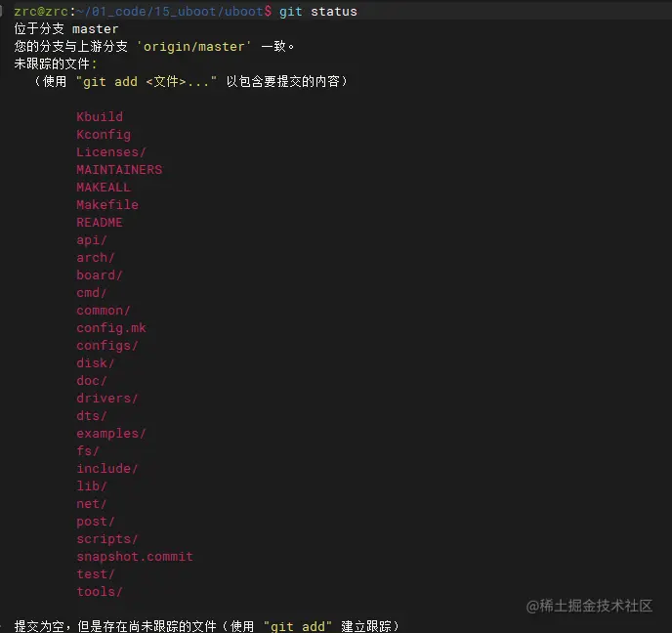This screenshot has height=633, width=672.
Task: Click the quoted "git add" in last line
Action: (298, 626)
